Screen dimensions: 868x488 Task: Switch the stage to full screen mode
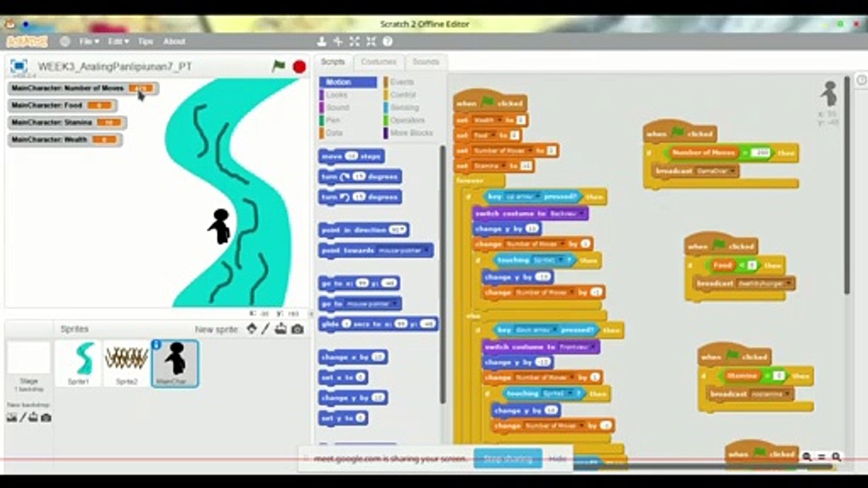coord(18,66)
